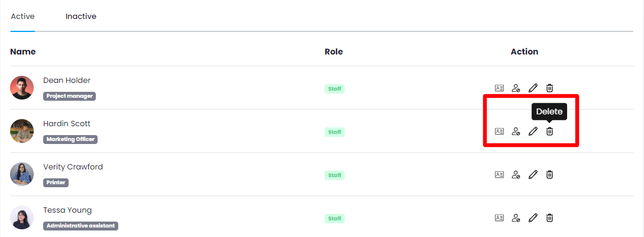The image size is (644, 237).
Task: Click the Project manager tag
Action: pyautogui.click(x=69, y=96)
